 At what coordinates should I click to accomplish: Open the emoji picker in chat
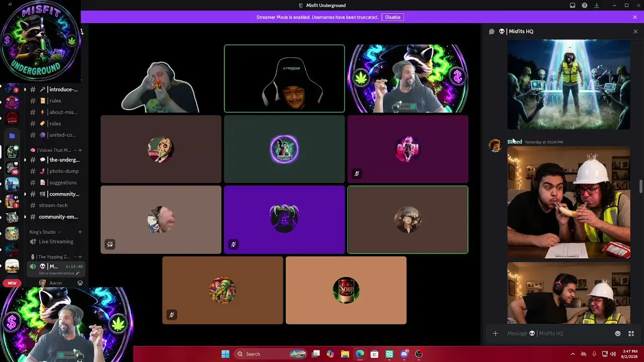point(618,333)
